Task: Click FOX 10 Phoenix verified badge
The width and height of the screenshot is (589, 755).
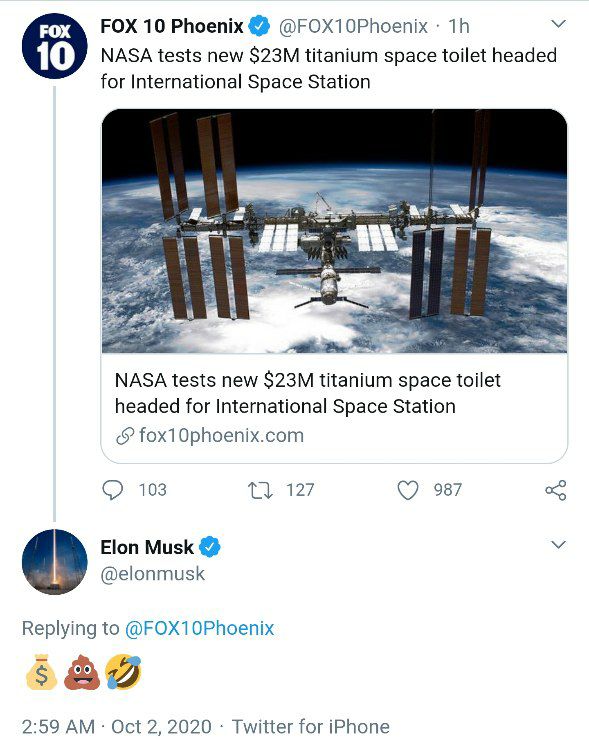Action: coord(260,26)
